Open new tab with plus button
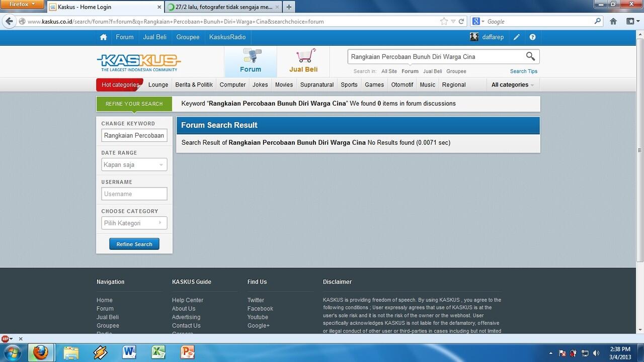Image resolution: width=644 pixels, height=362 pixels. [x=289, y=7]
